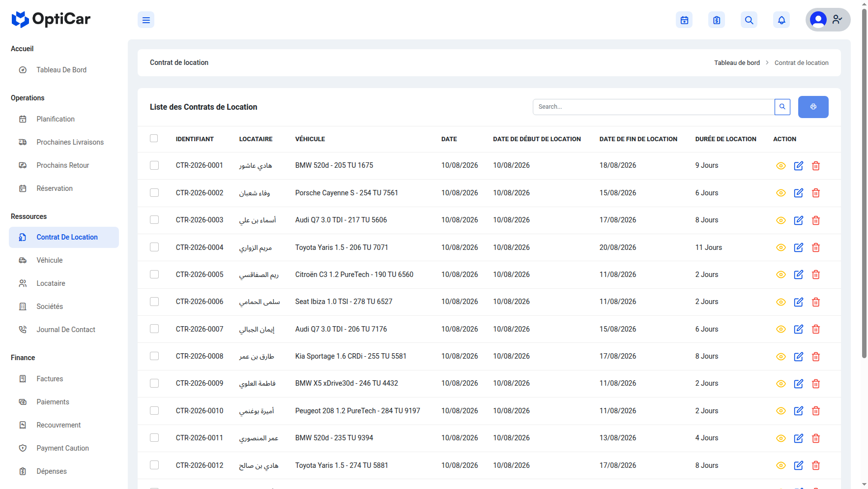Image resolution: width=868 pixels, height=489 pixels.
Task: View contract CTR-2026-0003 eye icon
Action: [781, 220]
